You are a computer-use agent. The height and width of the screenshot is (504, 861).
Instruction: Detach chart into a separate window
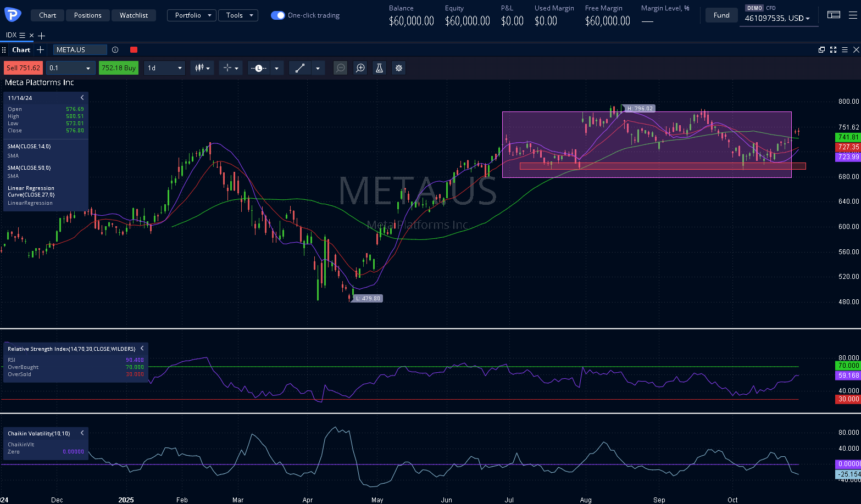click(821, 50)
